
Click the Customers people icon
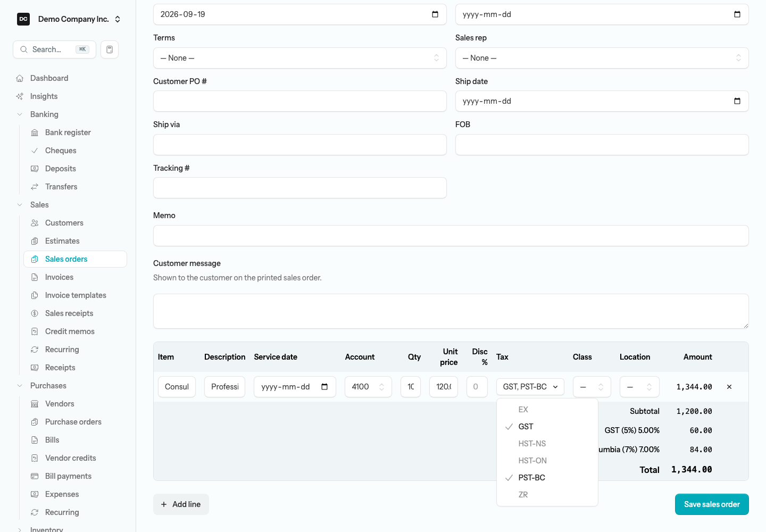(x=35, y=223)
